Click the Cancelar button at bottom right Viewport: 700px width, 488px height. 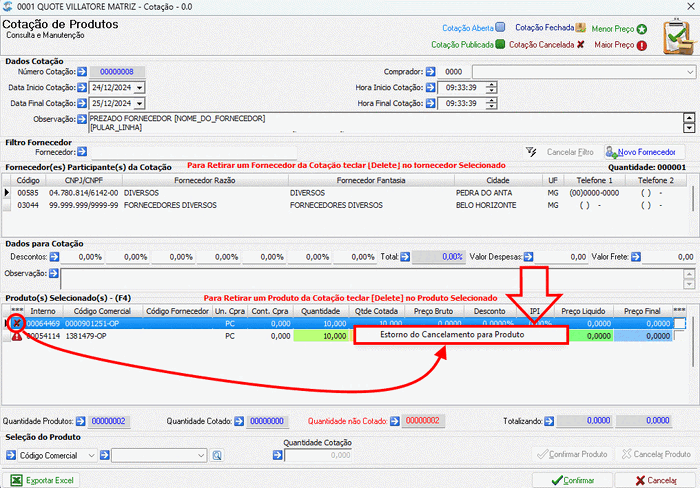(656, 480)
